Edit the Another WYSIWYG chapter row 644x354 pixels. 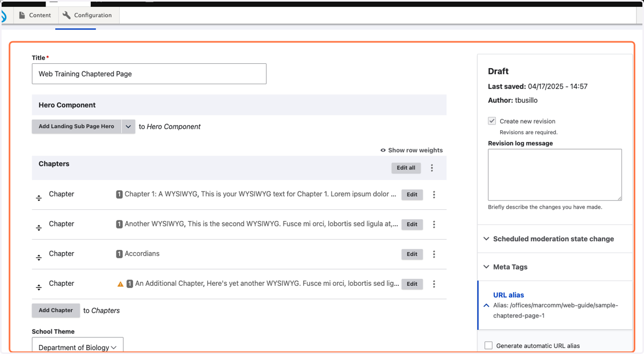point(412,225)
